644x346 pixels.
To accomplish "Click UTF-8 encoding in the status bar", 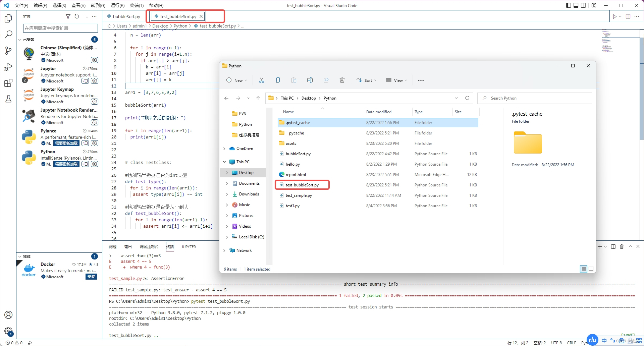I will tap(556, 343).
